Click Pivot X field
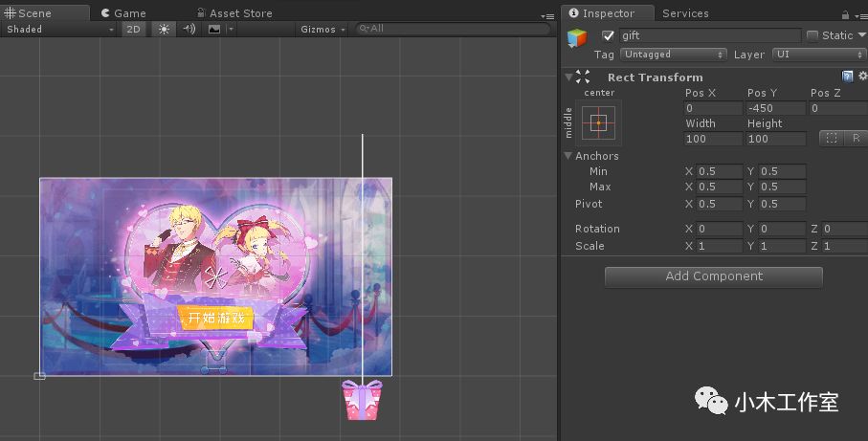This screenshot has width=868, height=441. coord(719,204)
